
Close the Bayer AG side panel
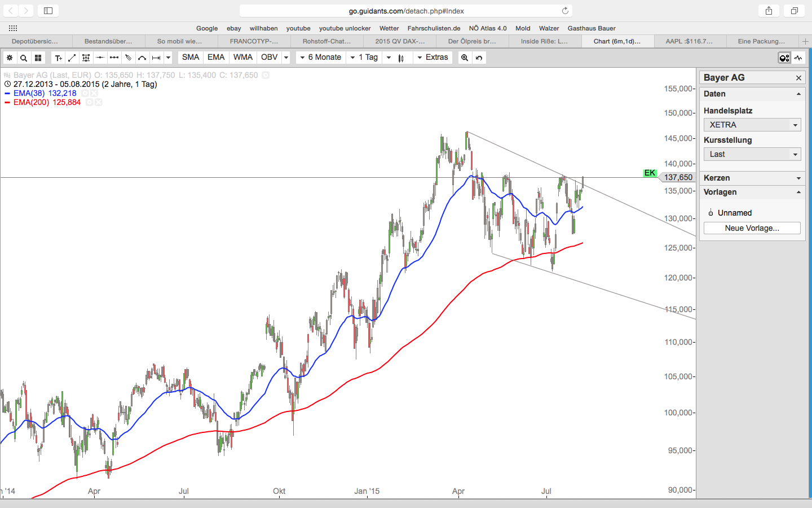pyautogui.click(x=798, y=78)
